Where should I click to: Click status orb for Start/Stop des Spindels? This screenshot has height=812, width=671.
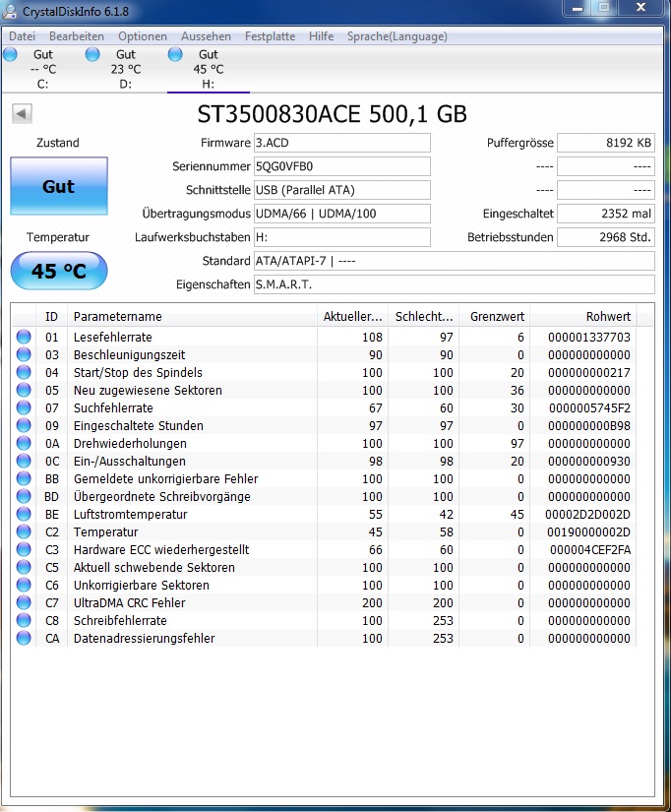pos(24,372)
